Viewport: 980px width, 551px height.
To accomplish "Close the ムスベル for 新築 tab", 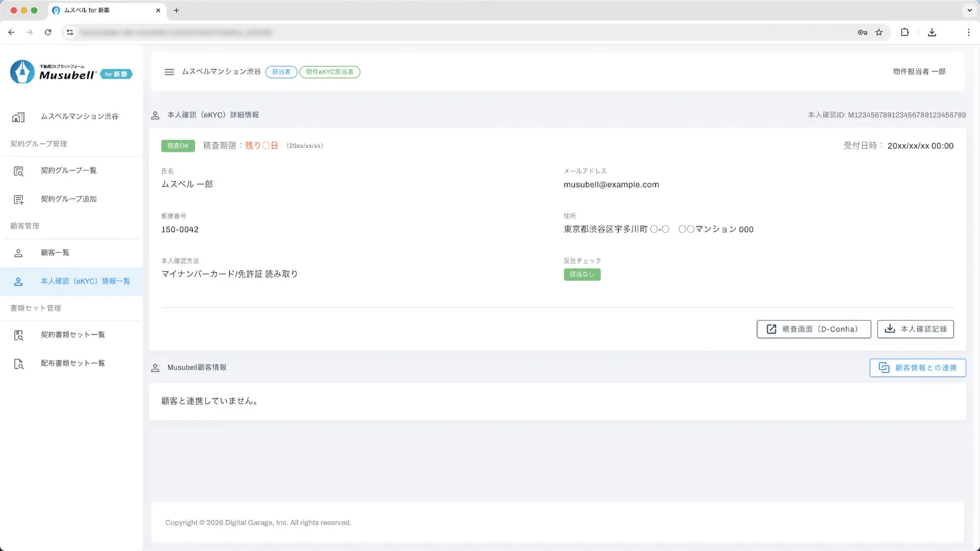I will [158, 11].
